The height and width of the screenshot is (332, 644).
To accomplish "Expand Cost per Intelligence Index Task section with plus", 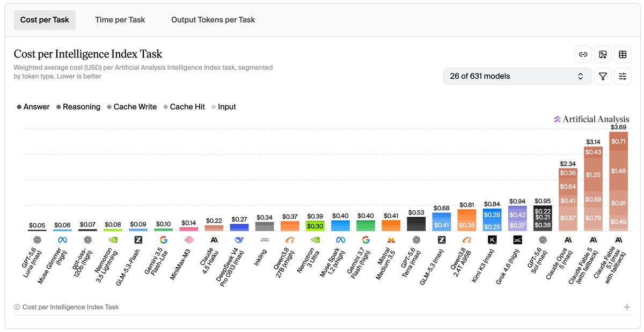I will tap(627, 307).
